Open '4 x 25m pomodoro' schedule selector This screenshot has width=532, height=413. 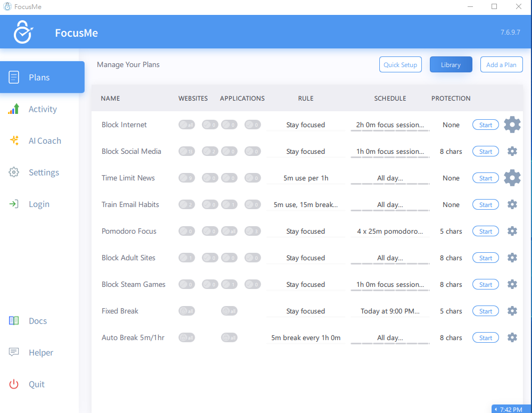pos(390,232)
